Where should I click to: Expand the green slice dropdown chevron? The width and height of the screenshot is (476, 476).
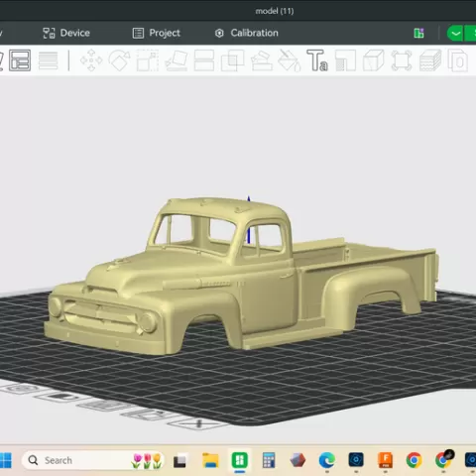pos(455,34)
